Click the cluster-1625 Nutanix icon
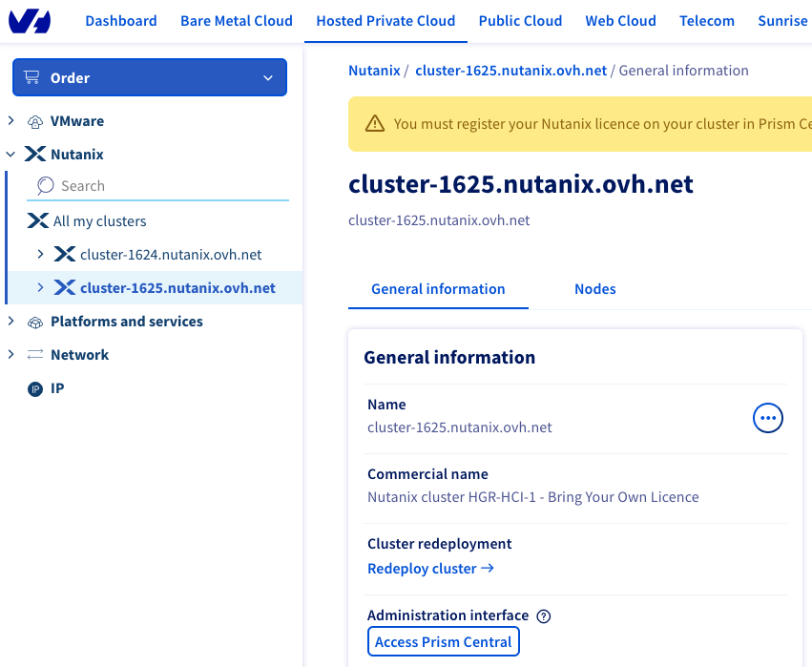The height and width of the screenshot is (667, 812). click(65, 287)
